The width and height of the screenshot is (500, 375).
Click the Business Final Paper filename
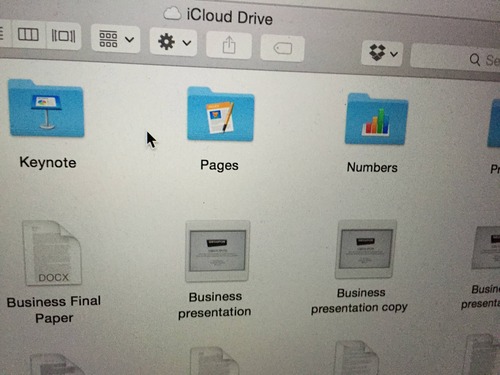click(x=54, y=309)
